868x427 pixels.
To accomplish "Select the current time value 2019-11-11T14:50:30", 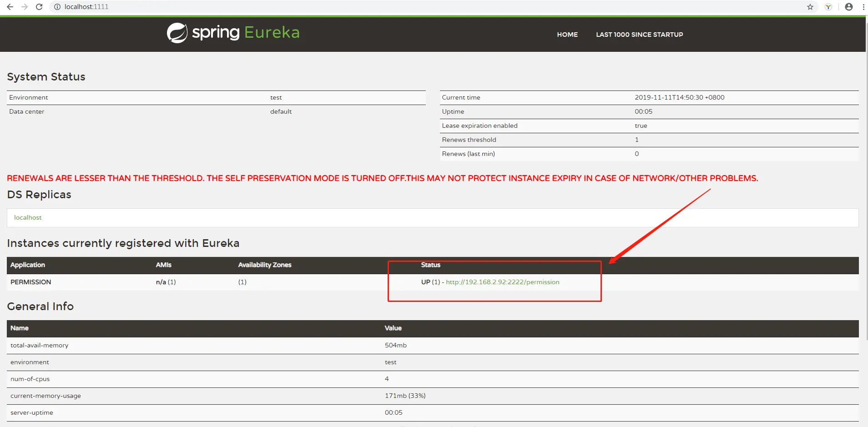I will click(680, 97).
